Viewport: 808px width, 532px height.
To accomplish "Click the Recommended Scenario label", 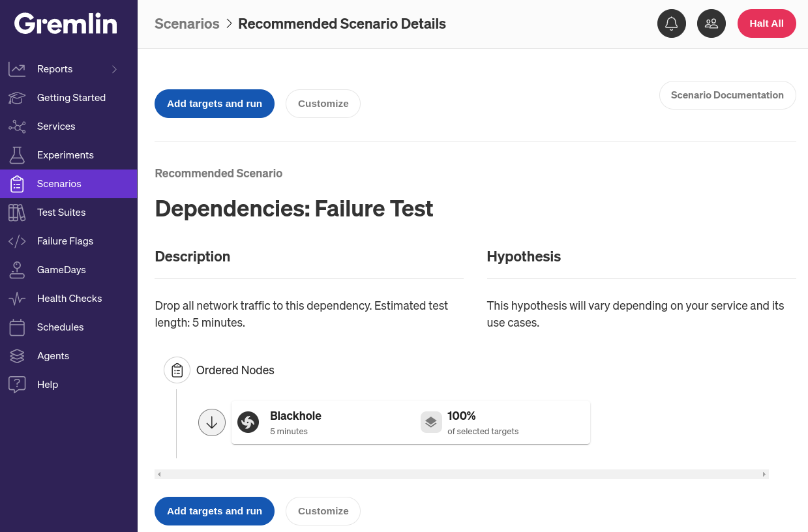I will [218, 173].
